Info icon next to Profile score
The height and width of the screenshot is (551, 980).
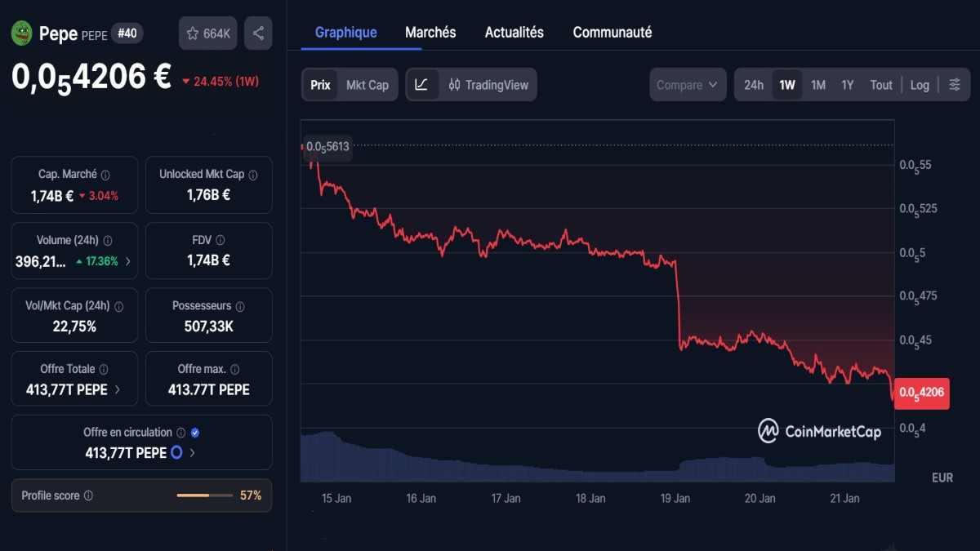(x=88, y=495)
